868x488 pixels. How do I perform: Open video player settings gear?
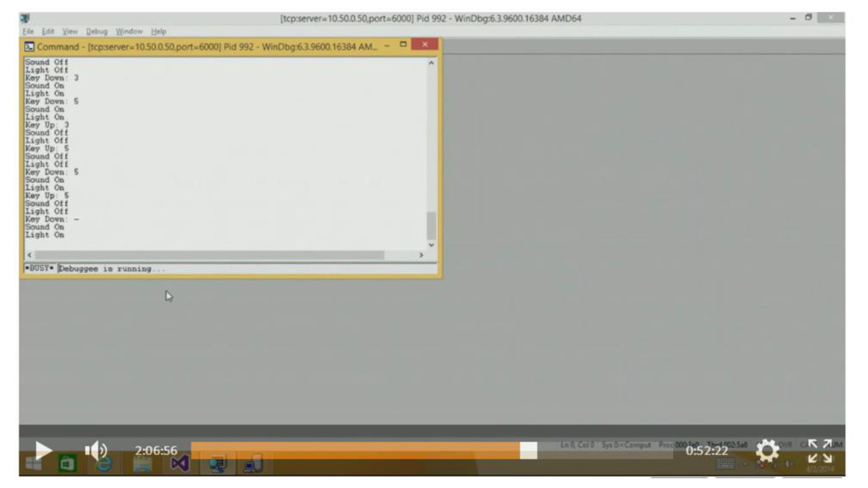pos(767,451)
